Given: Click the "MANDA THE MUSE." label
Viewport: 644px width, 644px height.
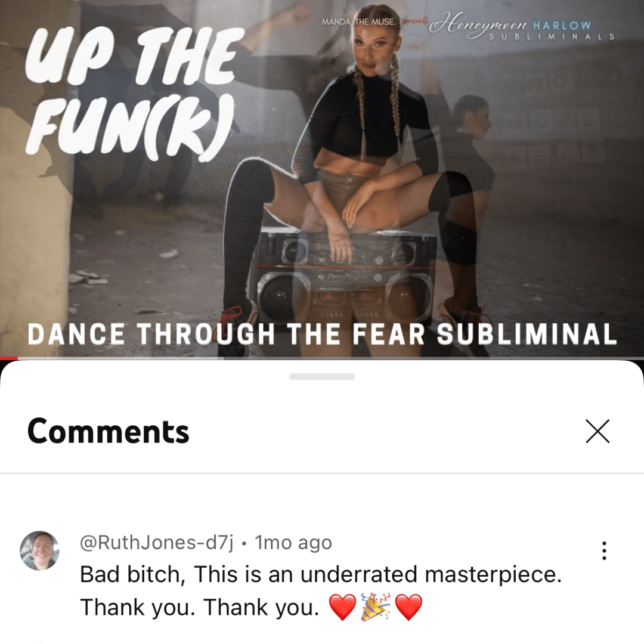Looking at the screenshot, I should point(359,21).
